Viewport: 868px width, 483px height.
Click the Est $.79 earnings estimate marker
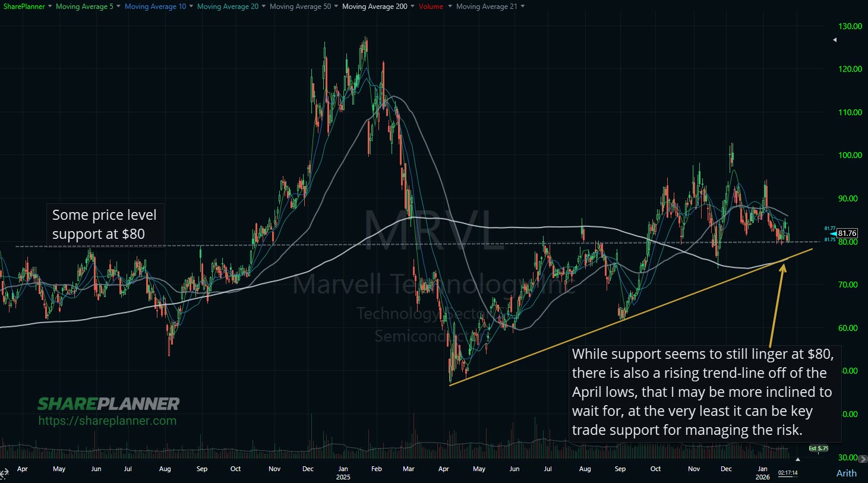[819, 449]
